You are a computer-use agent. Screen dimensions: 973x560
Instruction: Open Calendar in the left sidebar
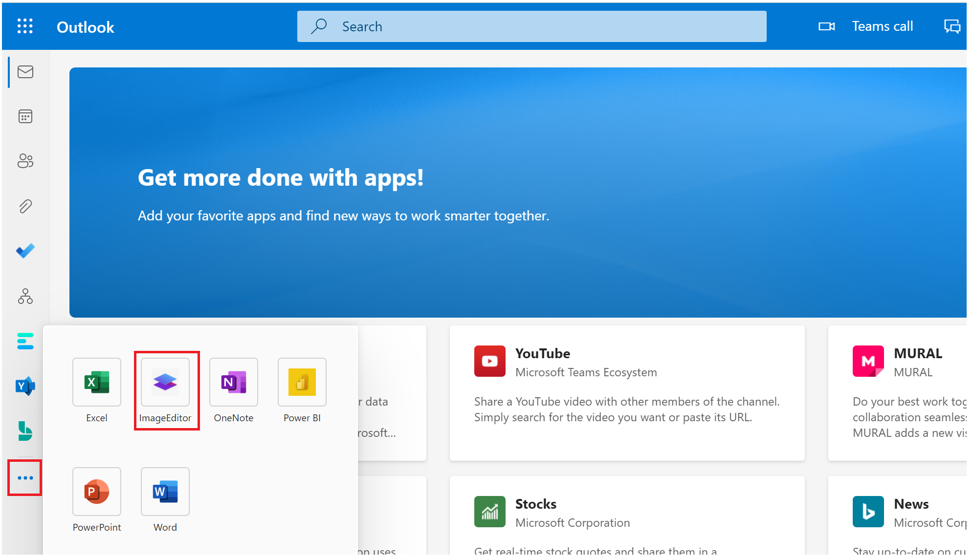(25, 116)
